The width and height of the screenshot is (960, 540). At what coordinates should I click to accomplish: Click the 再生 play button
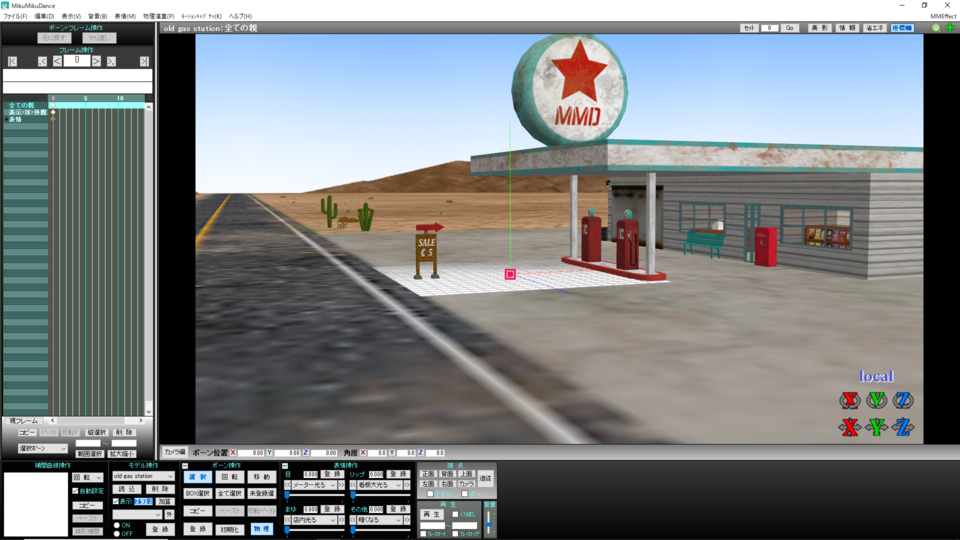432,514
